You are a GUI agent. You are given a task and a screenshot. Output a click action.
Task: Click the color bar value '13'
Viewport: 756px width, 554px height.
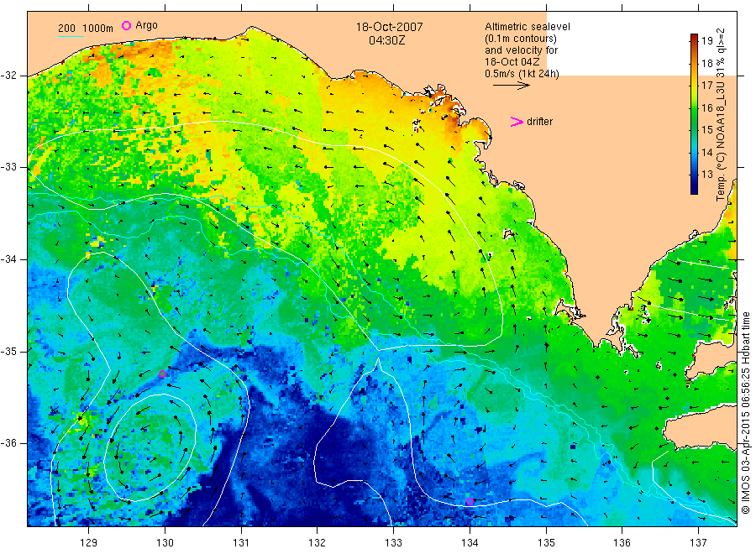click(x=706, y=175)
